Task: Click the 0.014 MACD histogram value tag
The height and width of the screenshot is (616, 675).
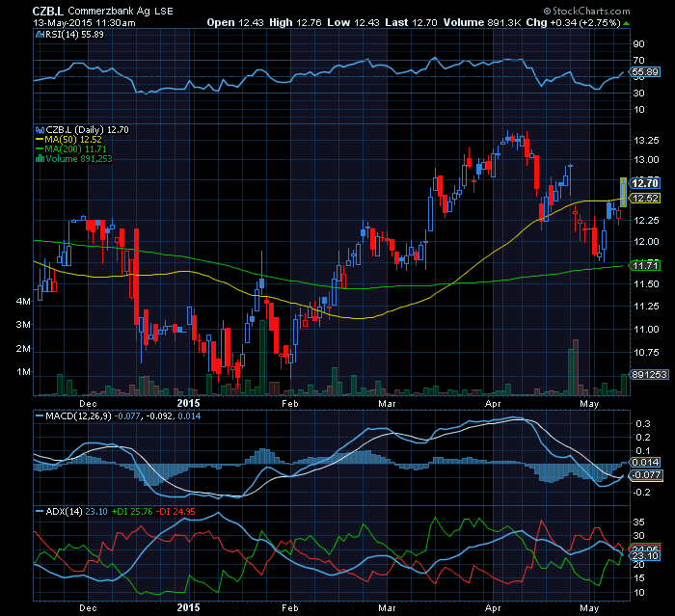Action: (645, 463)
